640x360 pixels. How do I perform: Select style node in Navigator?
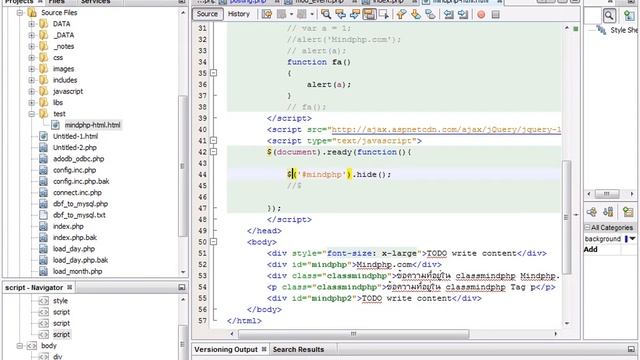coord(60,301)
